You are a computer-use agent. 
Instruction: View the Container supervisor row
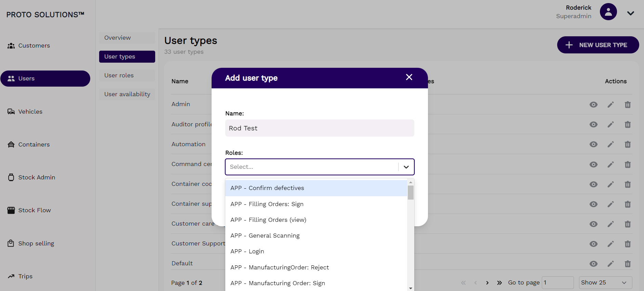(x=593, y=204)
